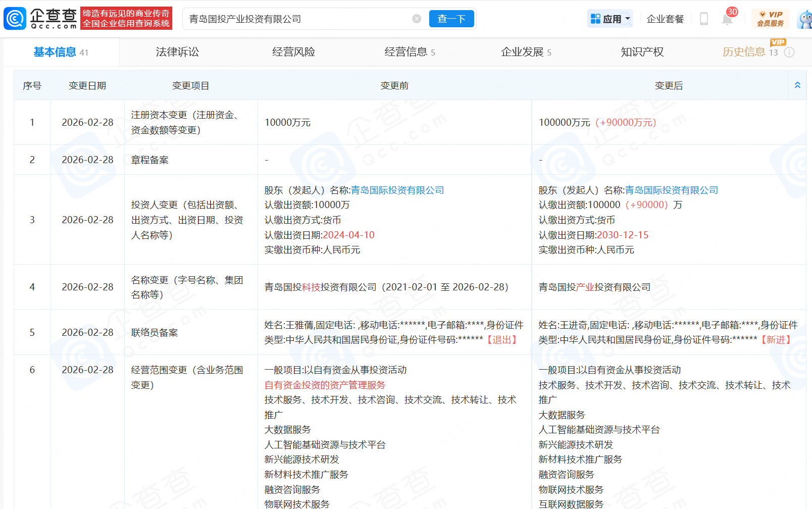Open 青岛国际投资有限公司 link in 变更后 column

coord(671,190)
